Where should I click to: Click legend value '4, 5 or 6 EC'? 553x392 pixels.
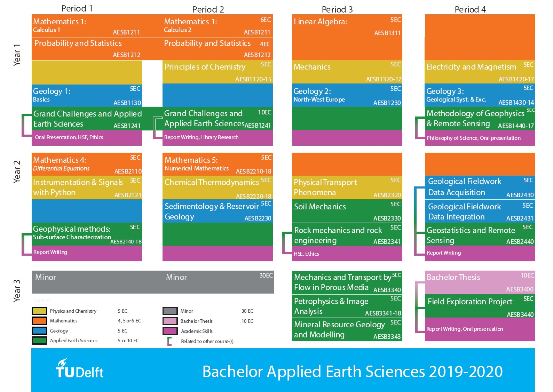(129, 321)
